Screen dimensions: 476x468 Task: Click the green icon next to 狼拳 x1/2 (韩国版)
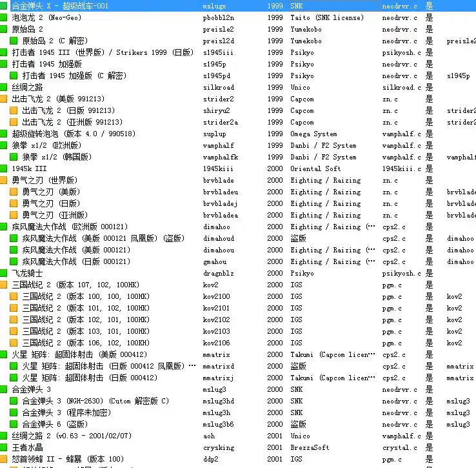tap(14, 157)
